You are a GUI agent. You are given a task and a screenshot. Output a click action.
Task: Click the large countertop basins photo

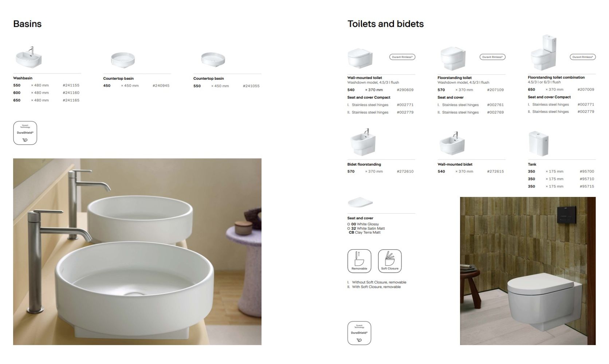click(x=137, y=252)
